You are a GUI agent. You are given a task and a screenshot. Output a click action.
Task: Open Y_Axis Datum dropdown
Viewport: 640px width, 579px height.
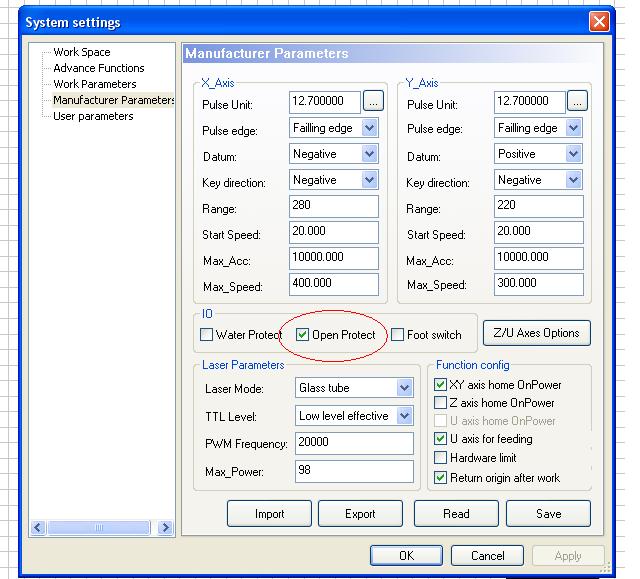coord(573,154)
